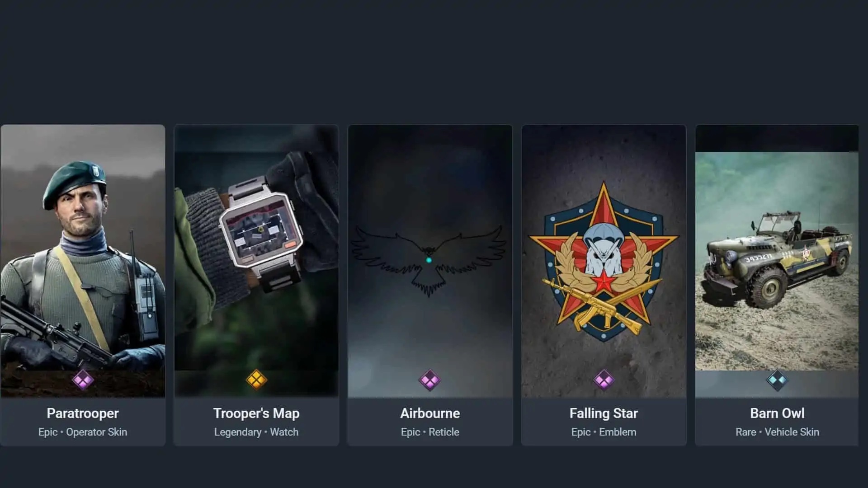Click the 'Epic • Emblem' subtitle
868x488 pixels.
pyautogui.click(x=604, y=432)
